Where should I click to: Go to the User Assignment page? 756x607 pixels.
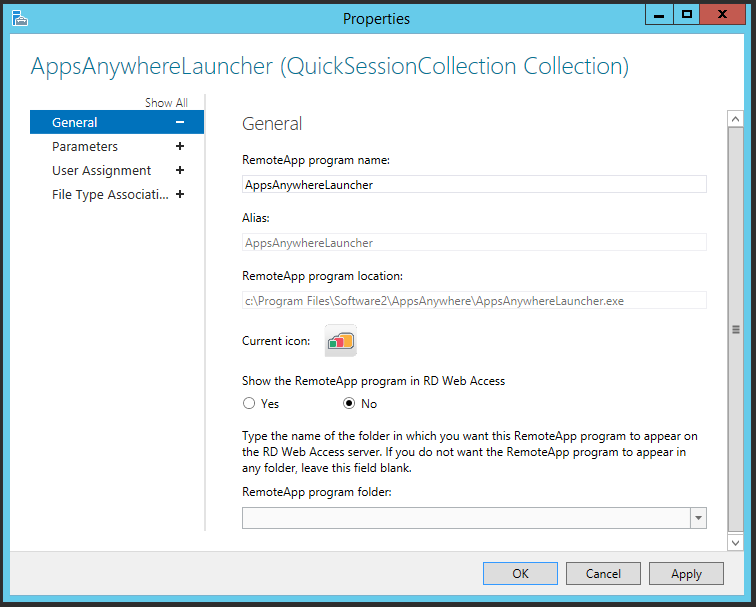101,170
